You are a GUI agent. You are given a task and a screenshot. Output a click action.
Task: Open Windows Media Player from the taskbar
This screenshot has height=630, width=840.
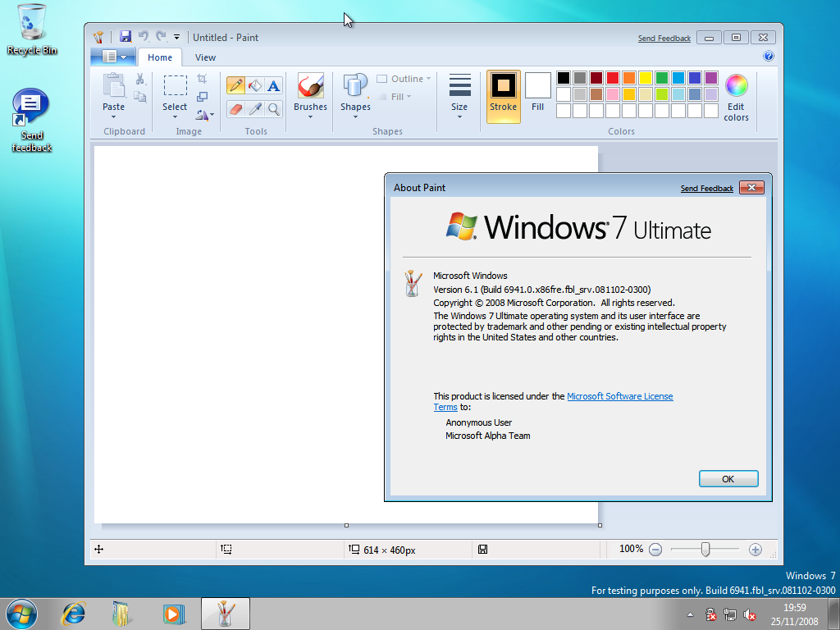pos(174,614)
